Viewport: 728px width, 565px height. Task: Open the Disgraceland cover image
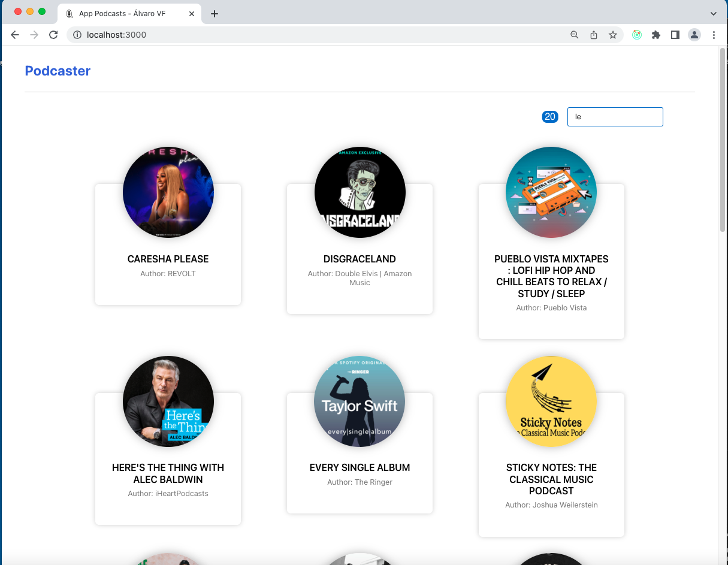[x=360, y=192]
